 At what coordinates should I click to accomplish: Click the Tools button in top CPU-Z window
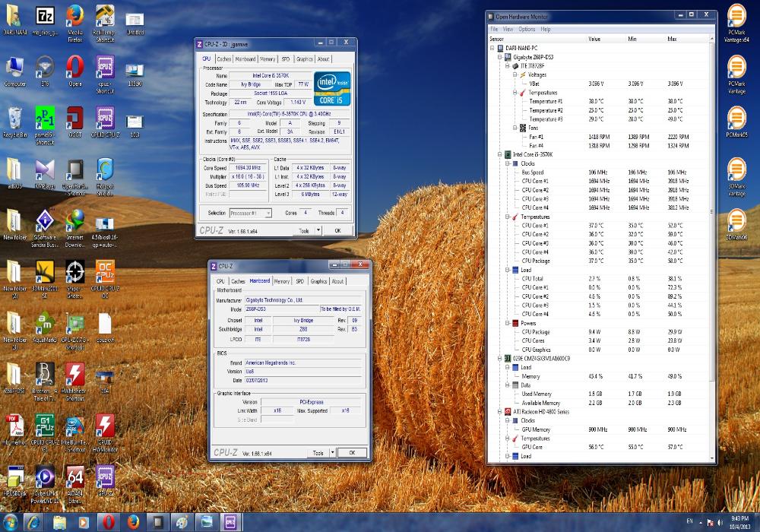coord(304,230)
